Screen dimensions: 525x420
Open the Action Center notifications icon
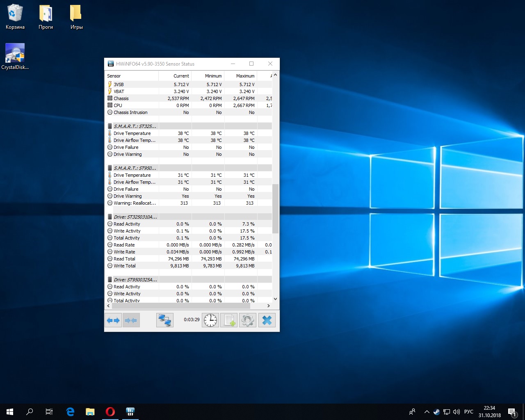(x=512, y=412)
